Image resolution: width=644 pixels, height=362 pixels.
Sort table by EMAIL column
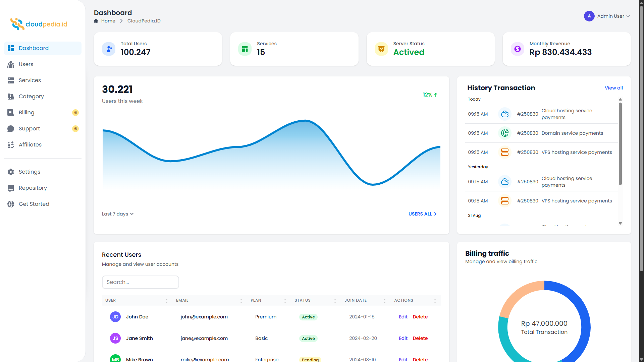point(209,300)
